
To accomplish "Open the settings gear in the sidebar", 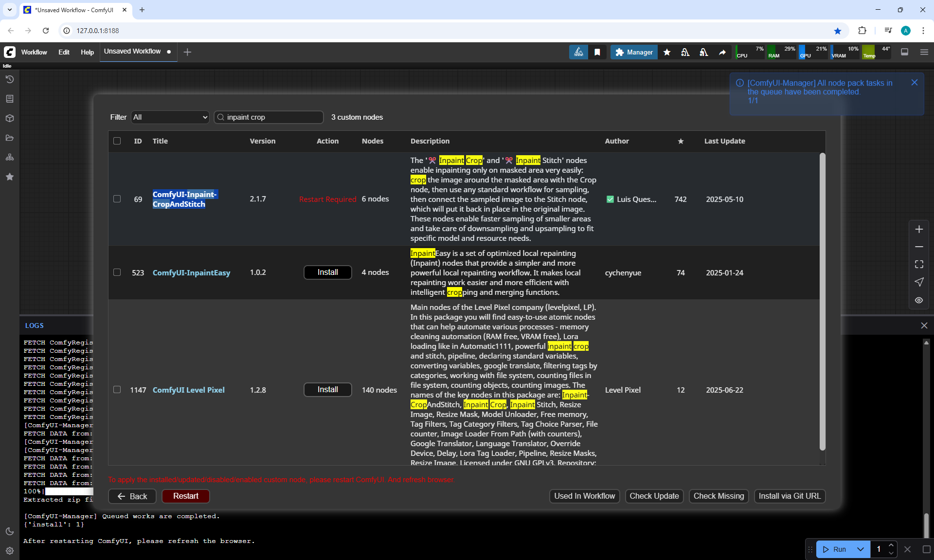I will pyautogui.click(x=10, y=551).
